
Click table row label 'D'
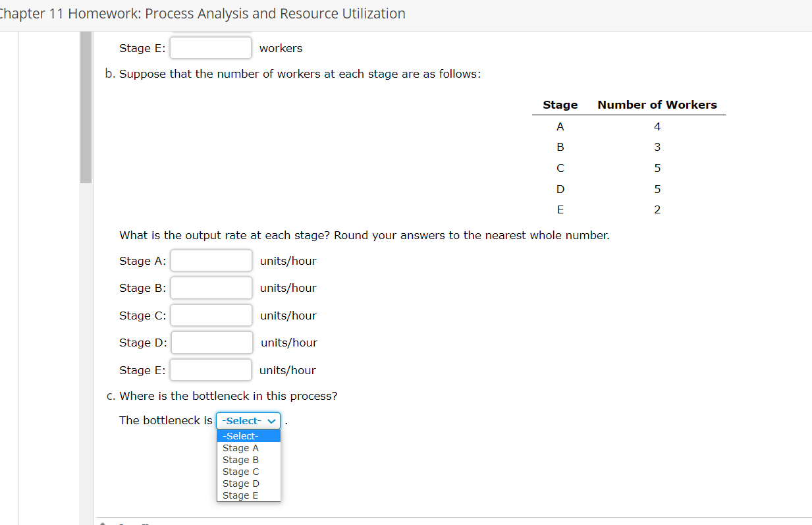coord(560,189)
